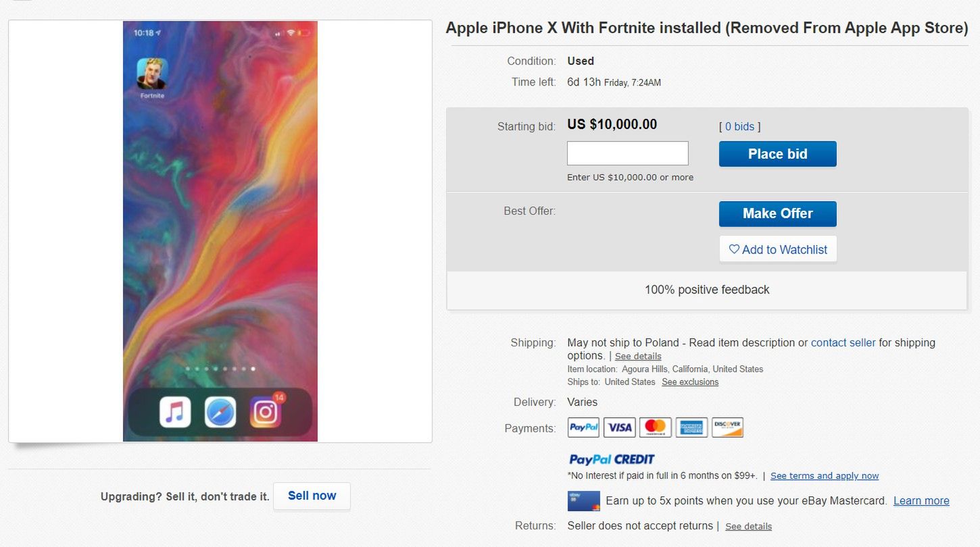This screenshot has width=980, height=547.
Task: Click the Instagram icon with badge
Action: coord(266,412)
